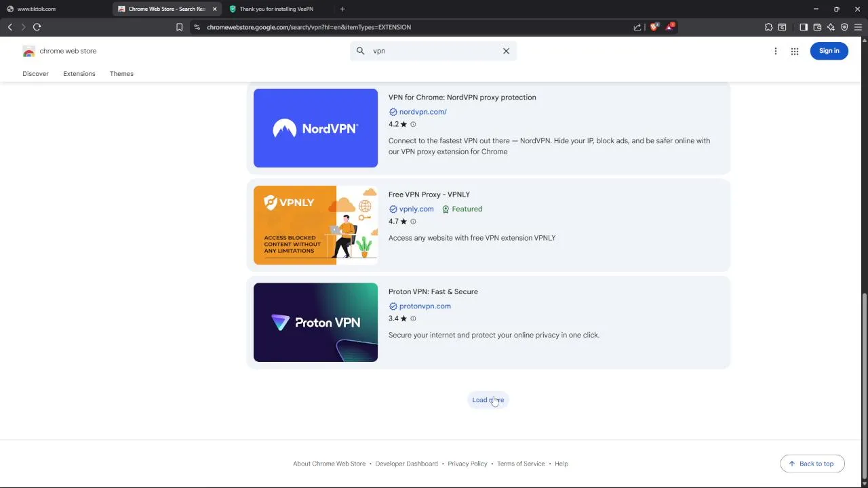Click verified badge next to protonvpn.com
868x488 pixels.
(393, 306)
